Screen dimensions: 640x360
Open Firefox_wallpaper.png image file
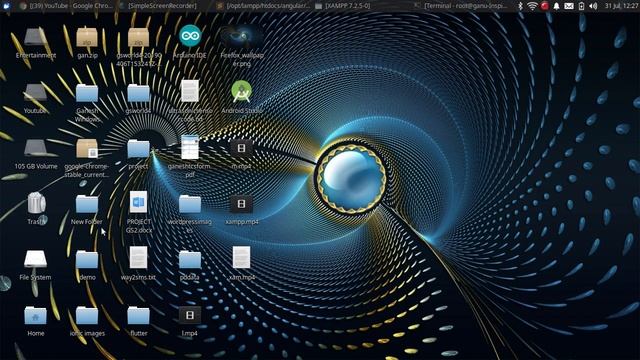coord(241,37)
